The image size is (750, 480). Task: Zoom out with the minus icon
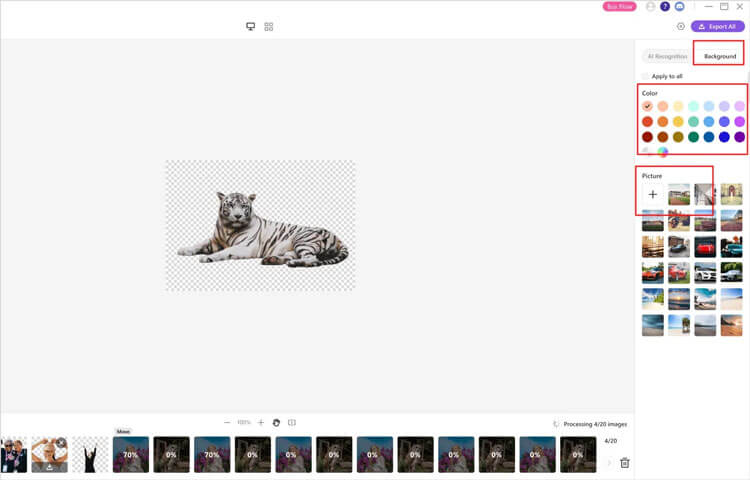point(227,423)
